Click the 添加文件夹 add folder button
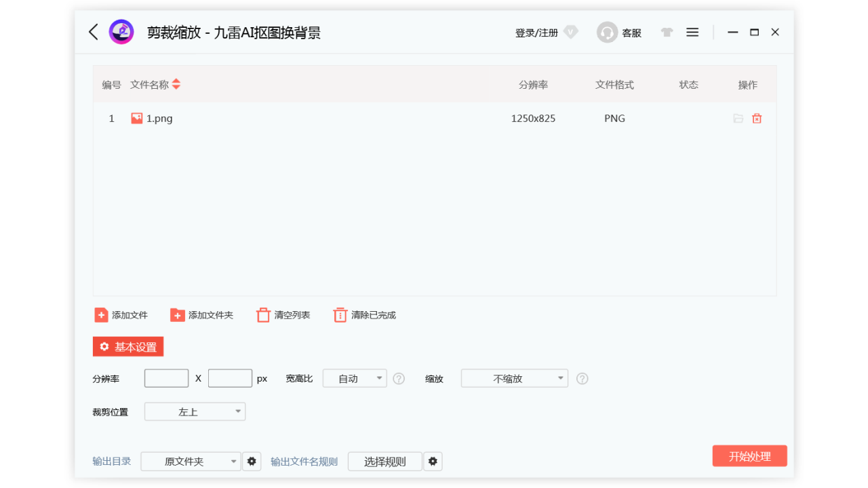The width and height of the screenshot is (868, 488). pyautogui.click(x=201, y=315)
